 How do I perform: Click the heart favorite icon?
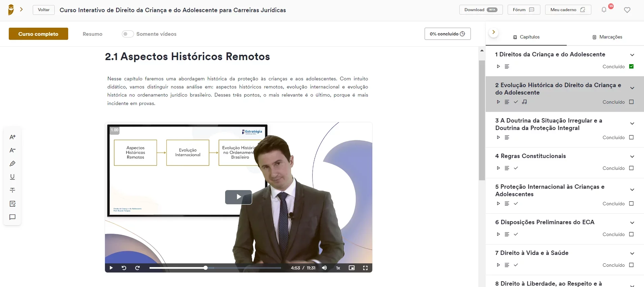tap(627, 10)
